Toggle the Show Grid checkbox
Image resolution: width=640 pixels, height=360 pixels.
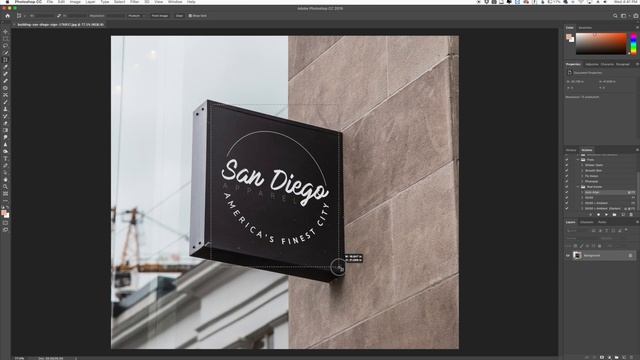[190, 16]
